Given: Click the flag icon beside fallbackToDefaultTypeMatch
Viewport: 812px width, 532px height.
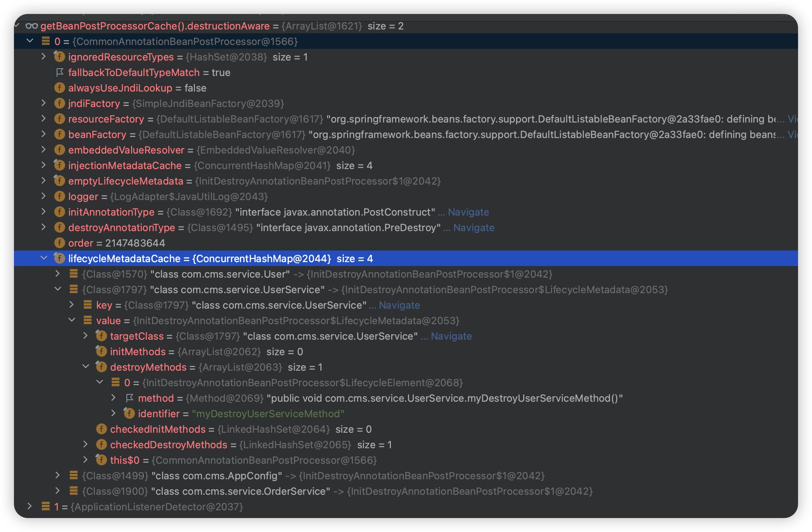Looking at the screenshot, I should [59, 73].
